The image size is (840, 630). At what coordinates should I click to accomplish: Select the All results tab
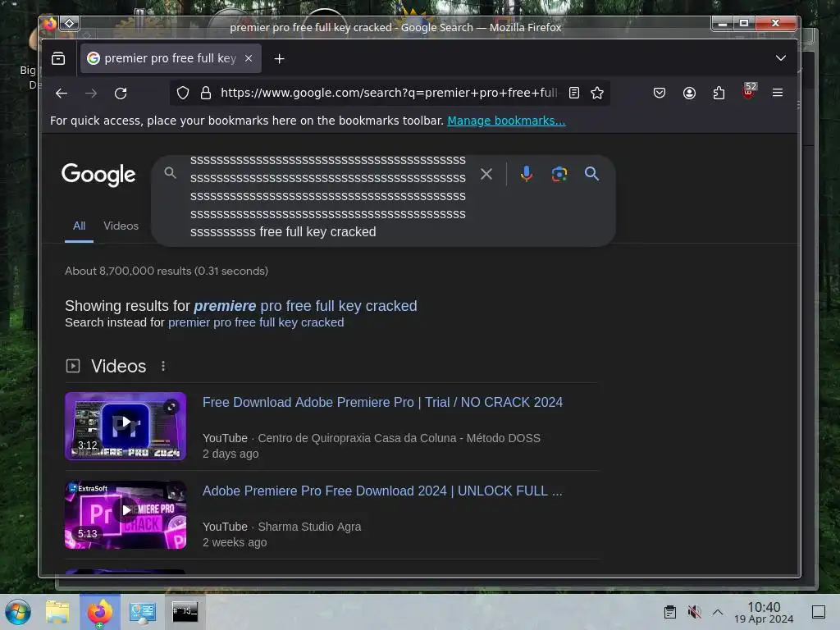79,226
